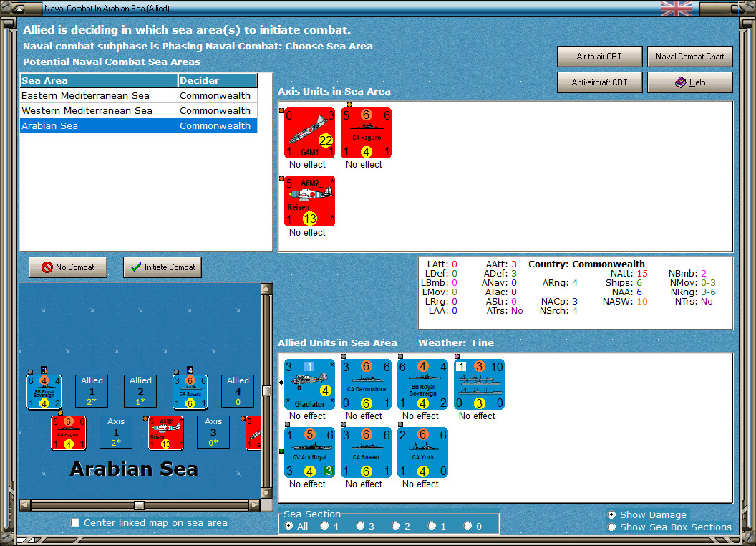The image size is (756, 546).
Task: Select the Gladiator aircraft counter
Action: click(309, 384)
